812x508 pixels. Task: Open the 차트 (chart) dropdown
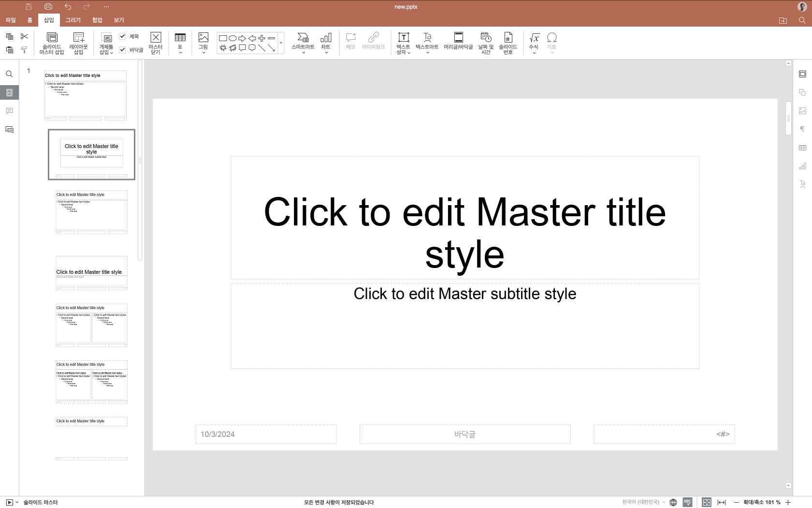(x=326, y=43)
